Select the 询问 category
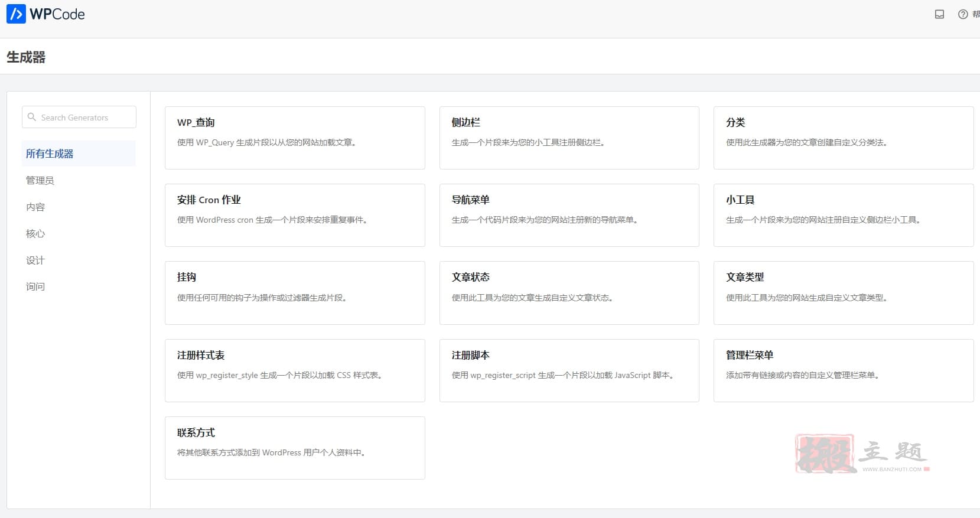This screenshot has width=980, height=518. (35, 286)
